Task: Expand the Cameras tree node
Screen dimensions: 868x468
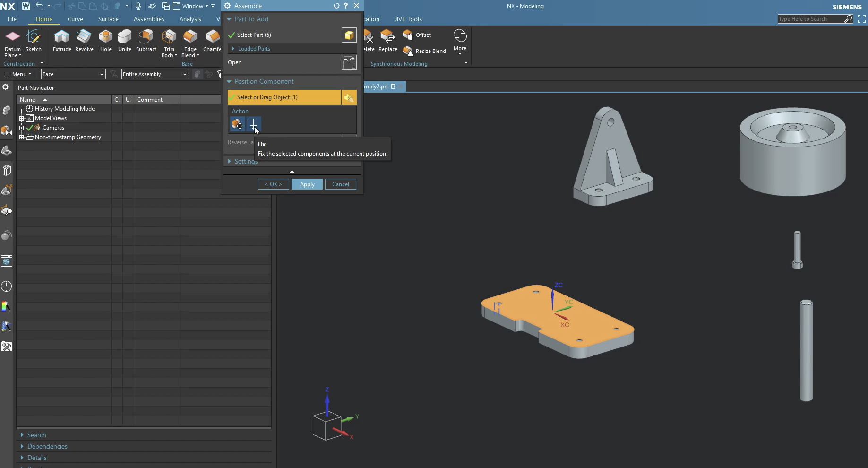Action: click(x=21, y=128)
